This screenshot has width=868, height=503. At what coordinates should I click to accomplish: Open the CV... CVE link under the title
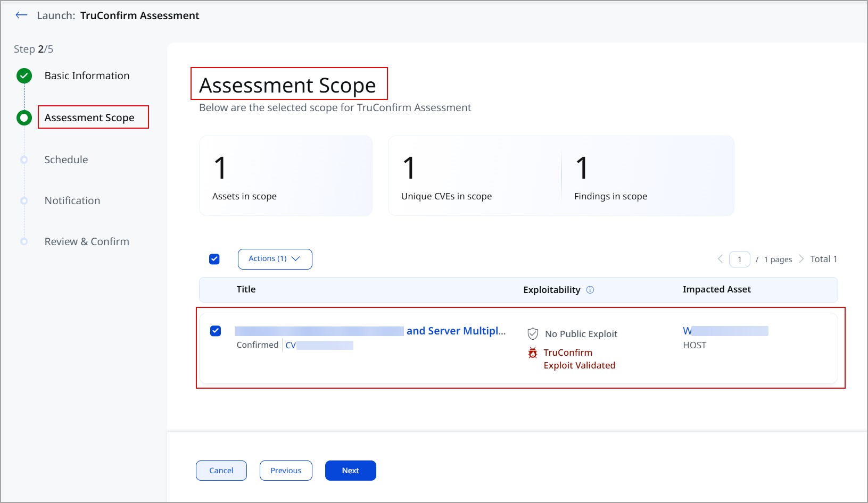point(319,345)
